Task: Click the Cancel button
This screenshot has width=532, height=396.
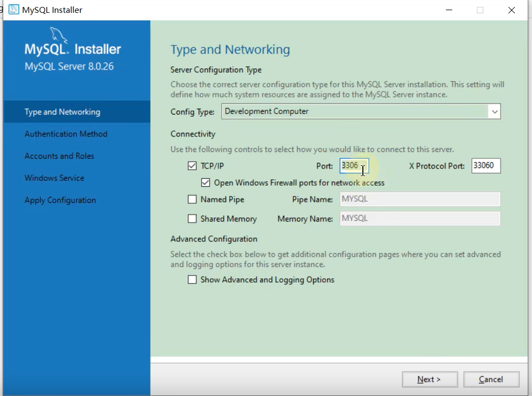Action: tap(491, 379)
